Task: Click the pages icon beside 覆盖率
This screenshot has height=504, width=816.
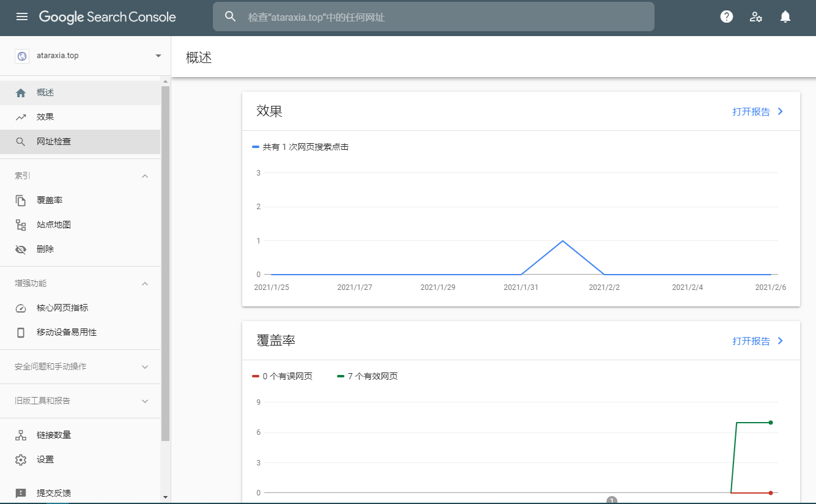Action: (21, 201)
